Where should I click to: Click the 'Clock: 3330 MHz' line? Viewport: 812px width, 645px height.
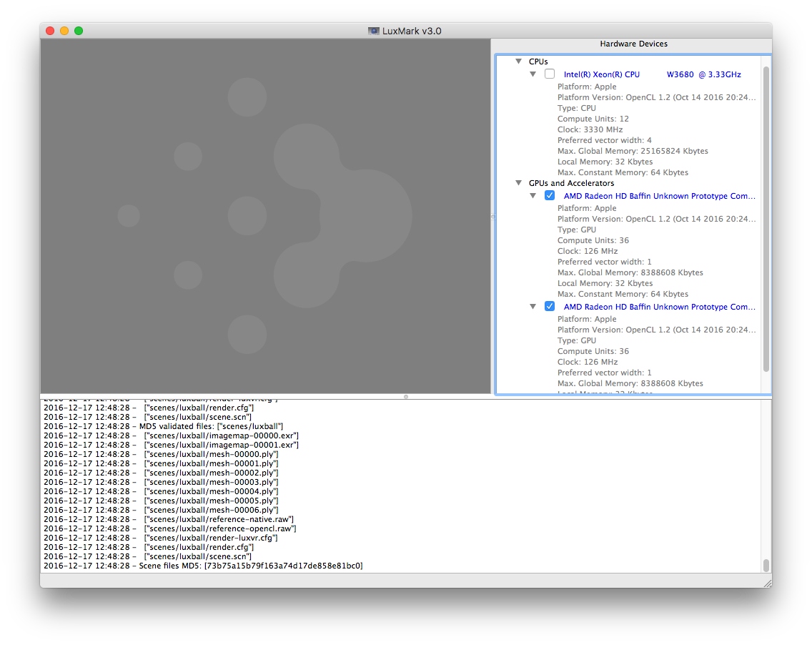pos(590,129)
